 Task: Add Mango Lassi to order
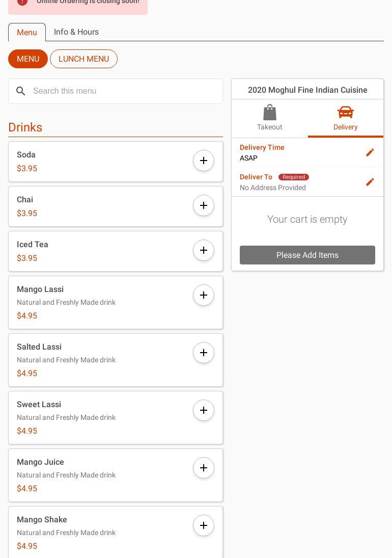(204, 295)
